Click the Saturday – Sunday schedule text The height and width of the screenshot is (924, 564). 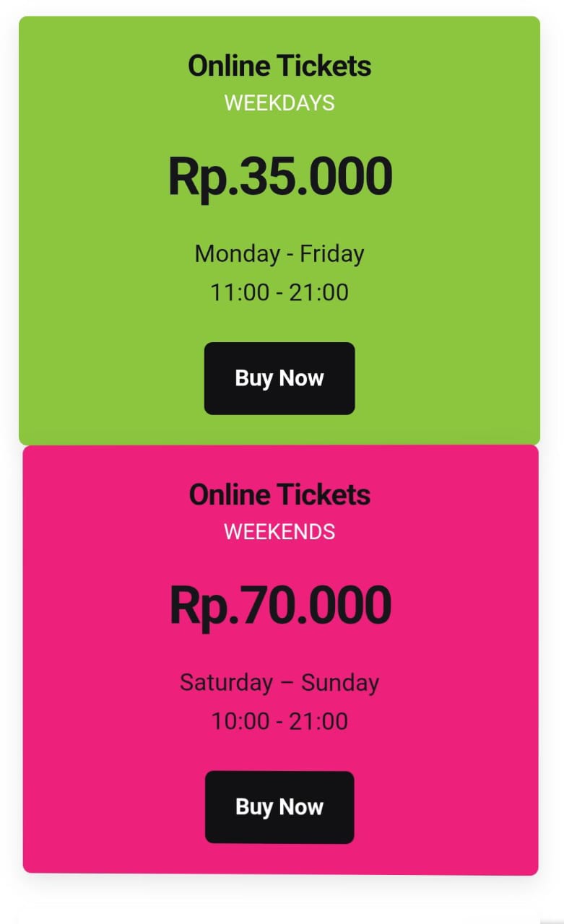tap(279, 682)
